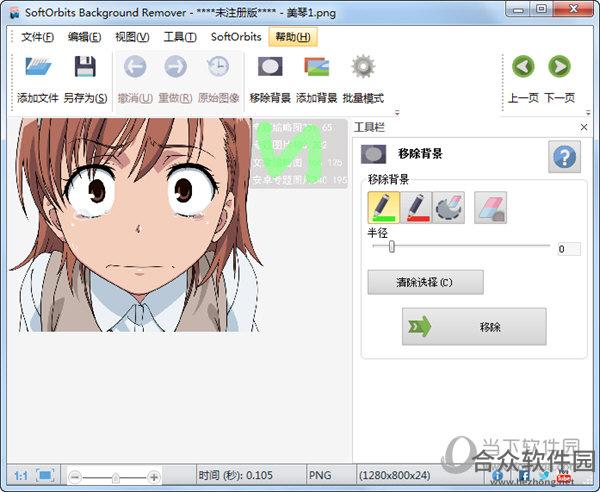
Task: Click the Facebook icon in status bar
Action: pyautogui.click(x=524, y=476)
